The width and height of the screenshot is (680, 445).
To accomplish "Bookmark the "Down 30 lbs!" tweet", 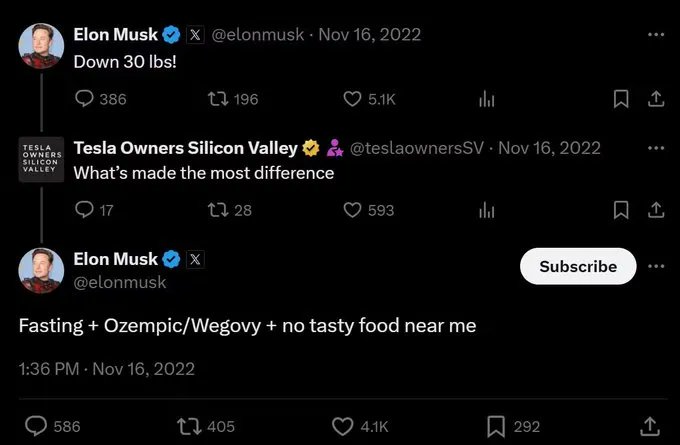I will click(621, 99).
